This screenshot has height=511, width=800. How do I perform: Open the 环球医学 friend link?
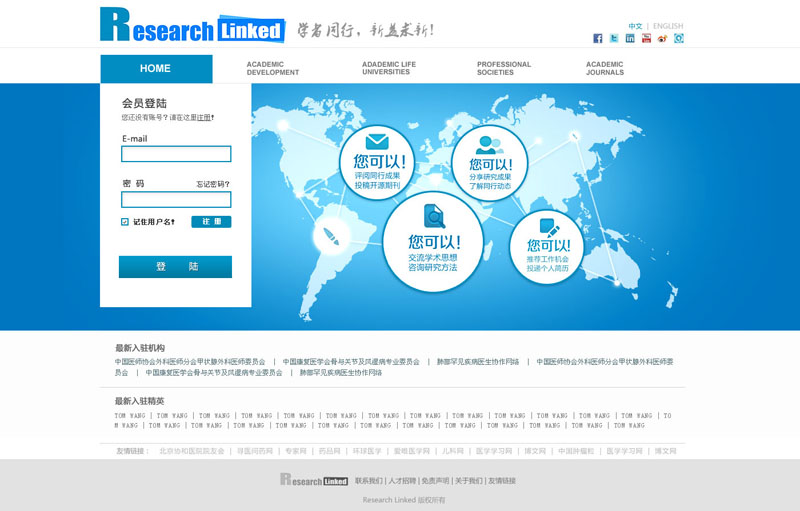pos(367,451)
